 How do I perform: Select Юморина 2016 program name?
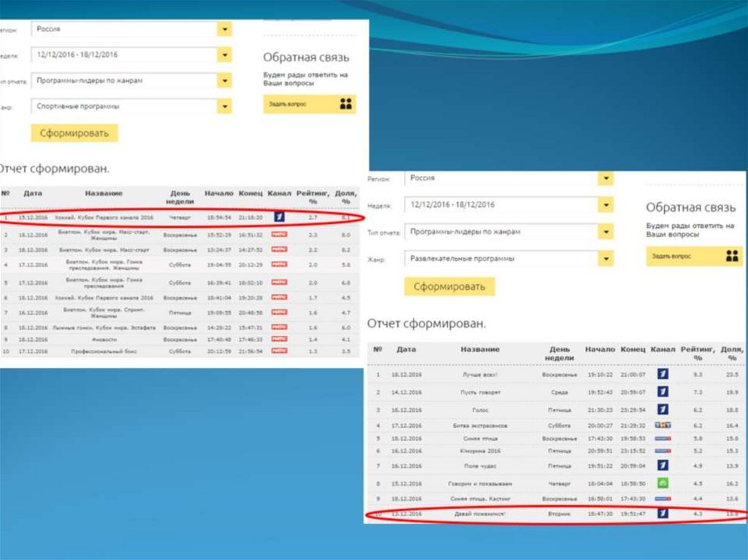click(480, 450)
